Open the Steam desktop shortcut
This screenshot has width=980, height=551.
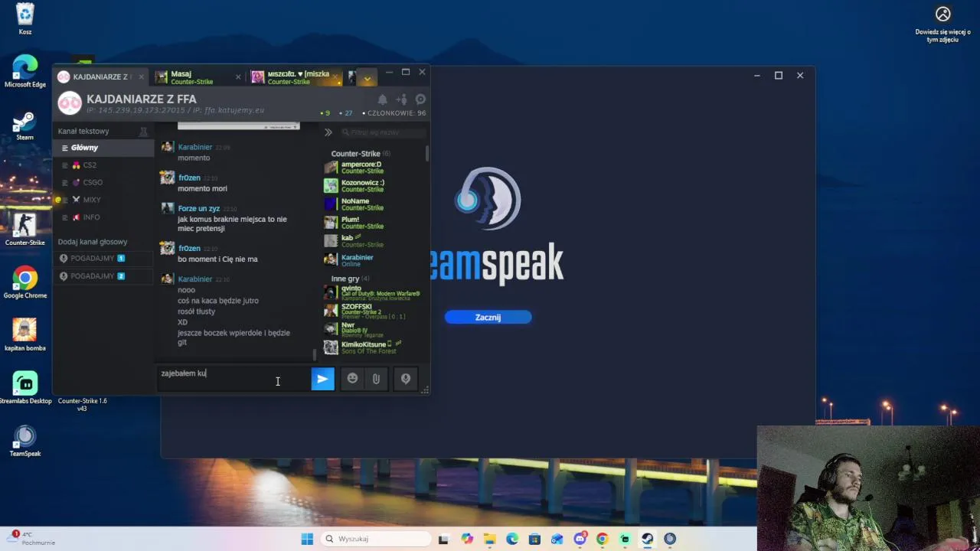(x=24, y=126)
